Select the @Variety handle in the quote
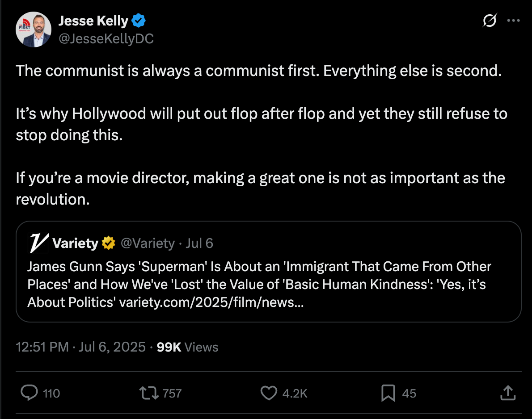The width and height of the screenshot is (532, 419). (x=149, y=243)
